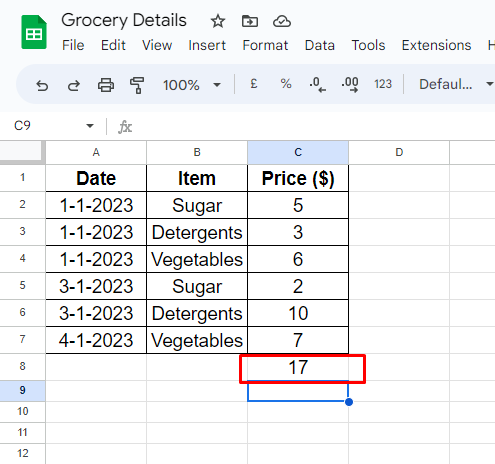The width and height of the screenshot is (495, 464).
Task: View cloud save status icon
Action: 282,21
